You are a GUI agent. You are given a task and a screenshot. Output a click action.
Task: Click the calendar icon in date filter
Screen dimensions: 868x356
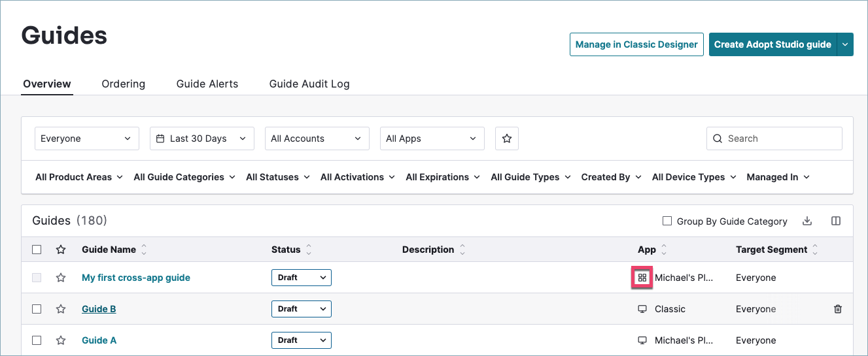(x=160, y=138)
